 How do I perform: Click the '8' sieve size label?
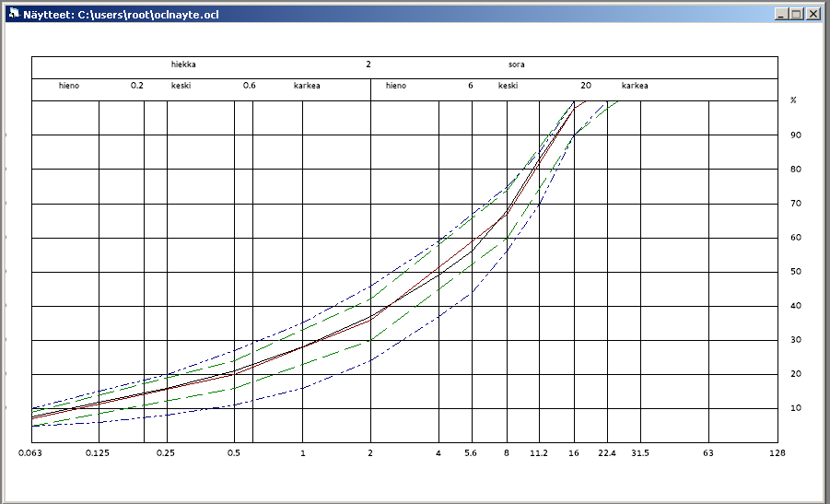tap(507, 453)
